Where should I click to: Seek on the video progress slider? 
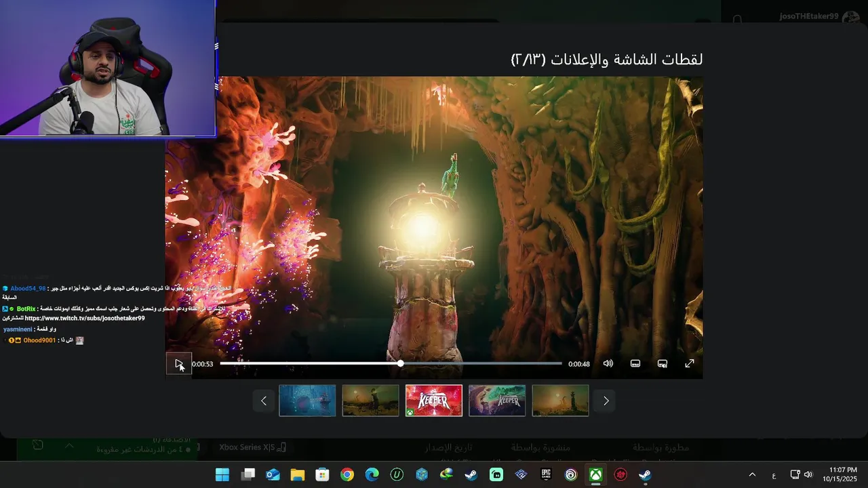(391, 364)
